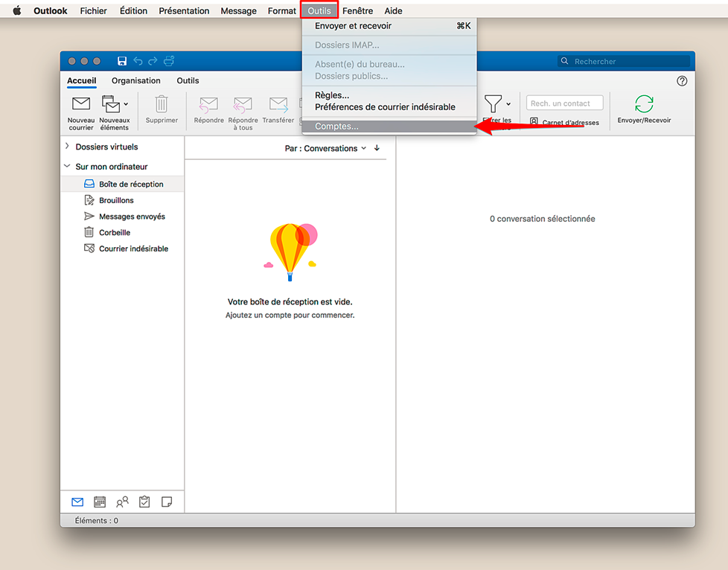This screenshot has height=570, width=728.
Task: Toggle sort order down arrow
Action: (377, 148)
